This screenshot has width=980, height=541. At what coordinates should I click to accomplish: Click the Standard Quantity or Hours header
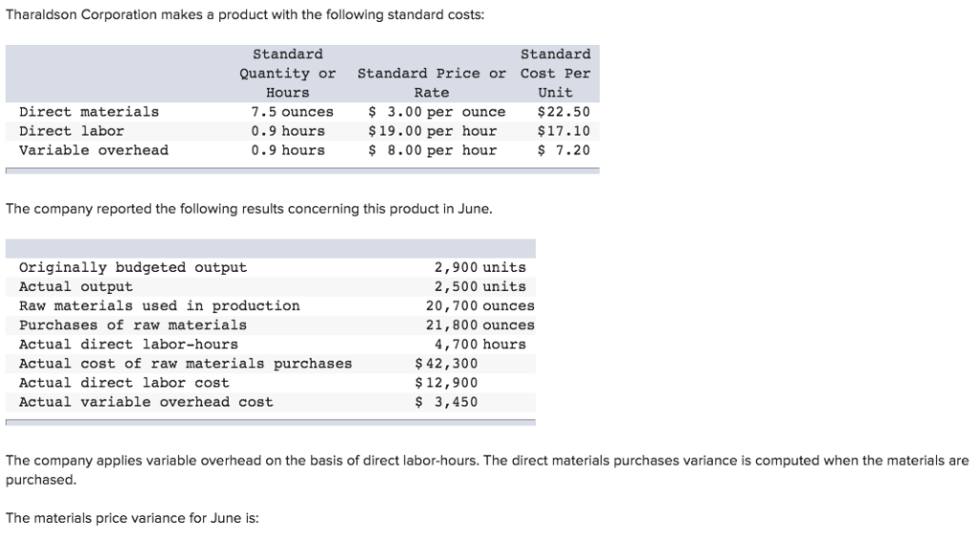pyautogui.click(x=287, y=73)
